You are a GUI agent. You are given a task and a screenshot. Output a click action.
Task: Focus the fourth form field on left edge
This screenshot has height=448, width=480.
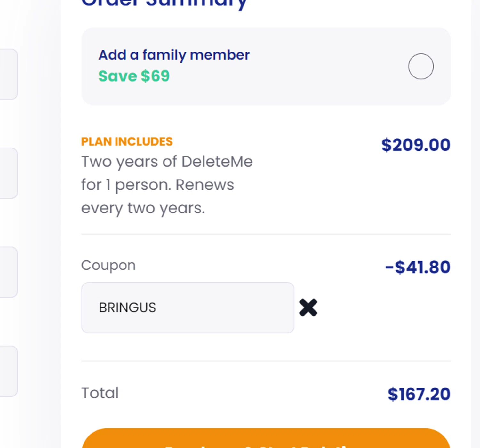pos(8,371)
